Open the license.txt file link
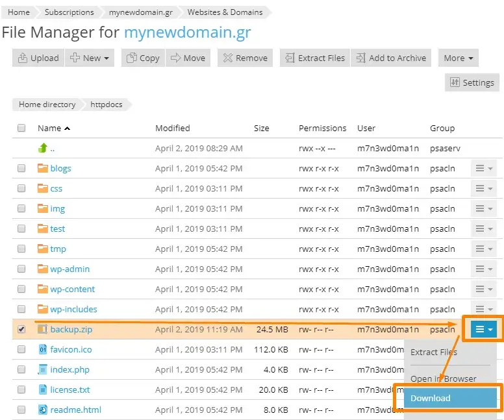This screenshot has height=420, width=504. (70, 389)
